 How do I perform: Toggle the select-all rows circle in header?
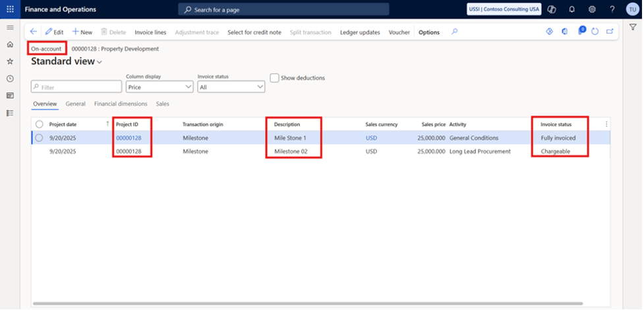click(x=40, y=124)
